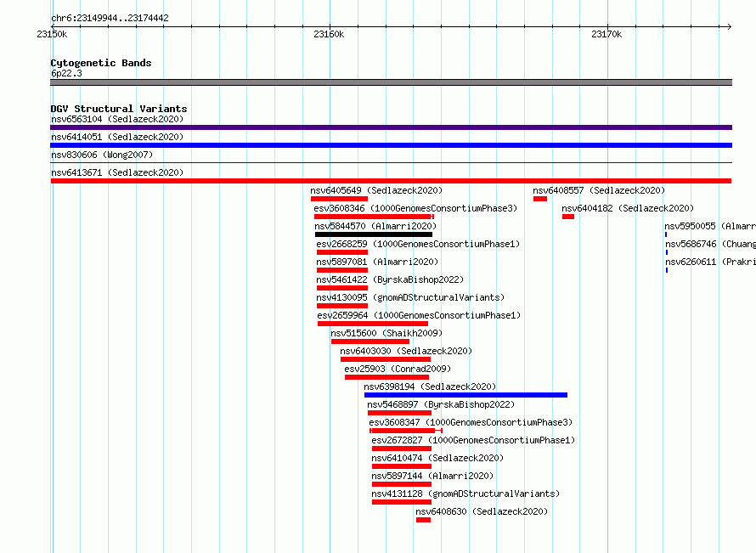
Task: Open the nsv830606 (Wong2007) label
Action: 102,155
